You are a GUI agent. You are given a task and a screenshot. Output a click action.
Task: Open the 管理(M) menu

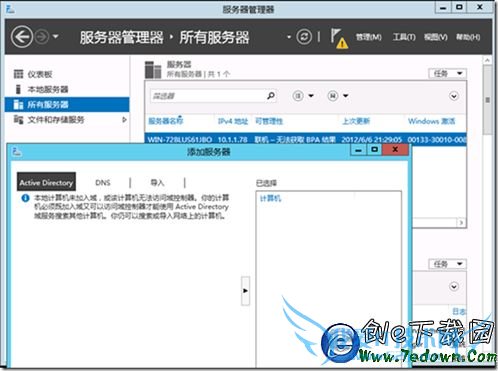point(368,37)
